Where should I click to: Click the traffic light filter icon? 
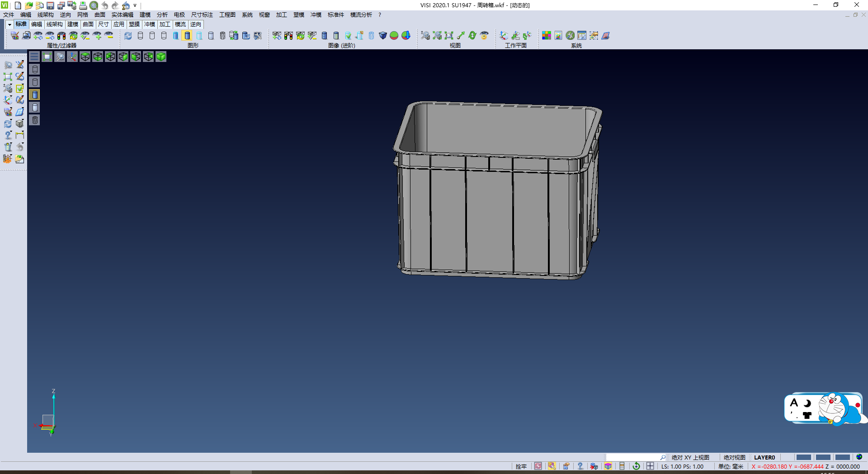click(61, 36)
